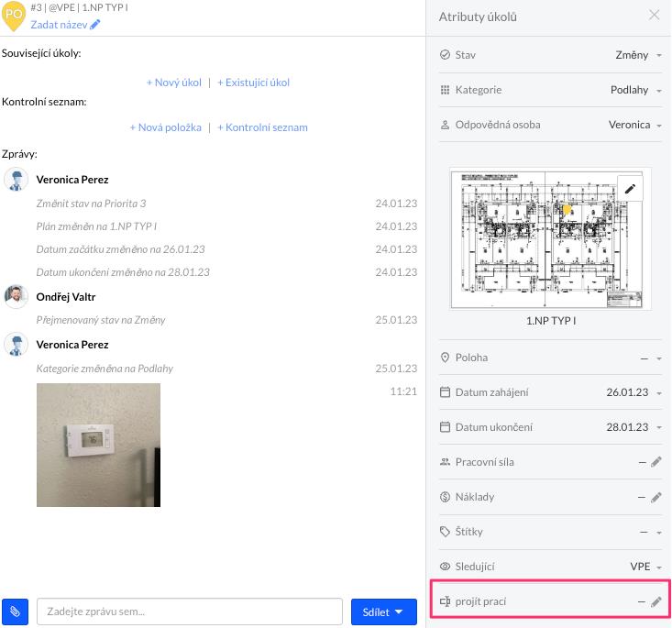Image resolution: width=672 pixels, height=628 pixels.
Task: Open the Stav dropdown showing Změny
Action: point(639,55)
